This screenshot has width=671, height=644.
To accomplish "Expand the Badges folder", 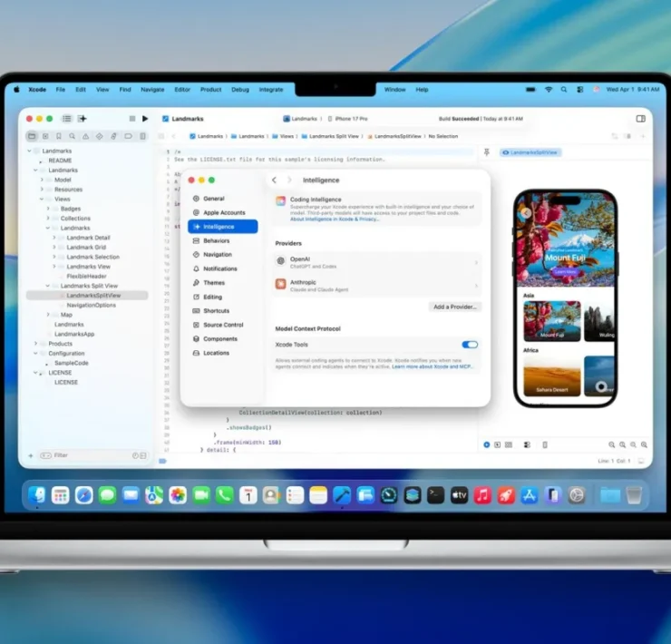I will 48,209.
